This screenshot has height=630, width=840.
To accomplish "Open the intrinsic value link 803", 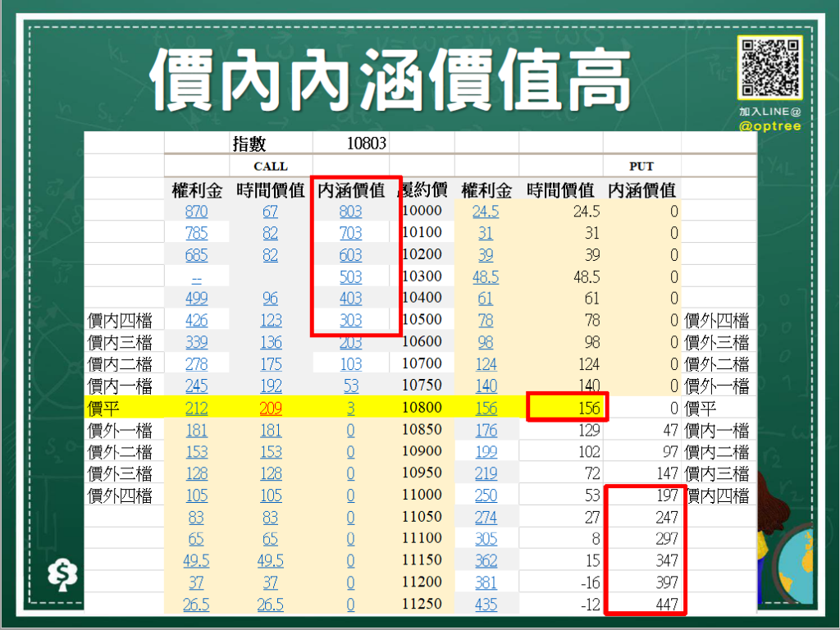I will [x=350, y=211].
